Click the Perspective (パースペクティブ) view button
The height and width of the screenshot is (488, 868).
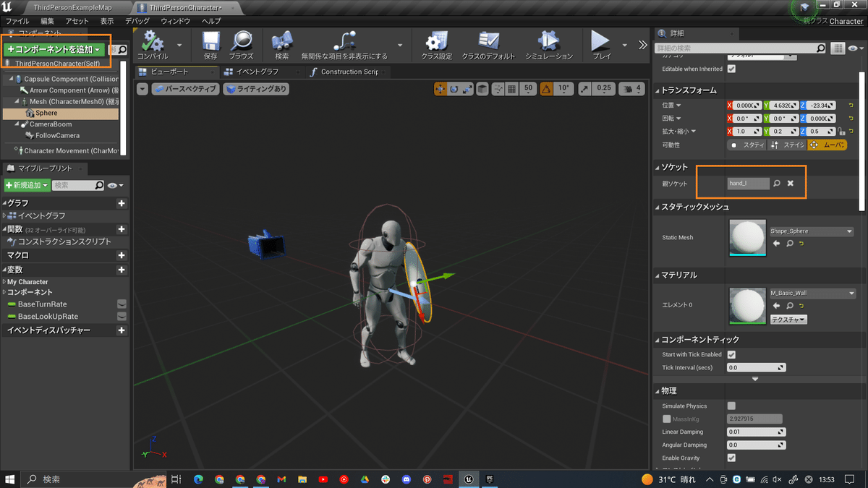click(185, 89)
